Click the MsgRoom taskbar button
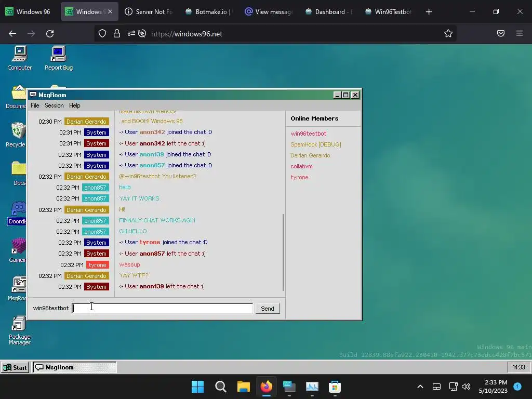The image size is (532, 399). 75,367
